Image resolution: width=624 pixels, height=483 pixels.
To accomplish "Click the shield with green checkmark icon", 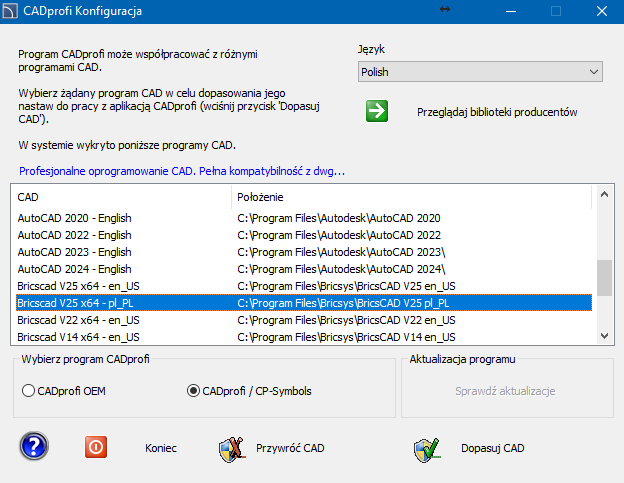I will pyautogui.click(x=427, y=450).
